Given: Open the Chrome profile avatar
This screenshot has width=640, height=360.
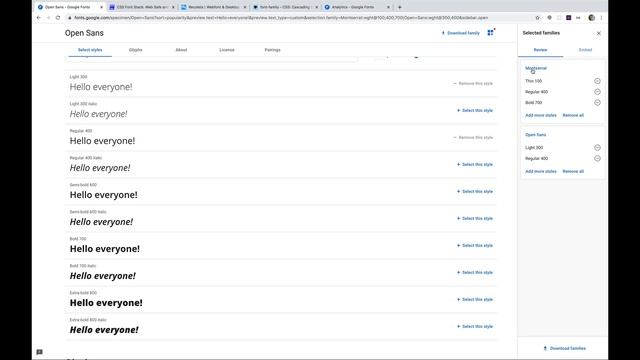Looking at the screenshot, I should click(x=591, y=18).
